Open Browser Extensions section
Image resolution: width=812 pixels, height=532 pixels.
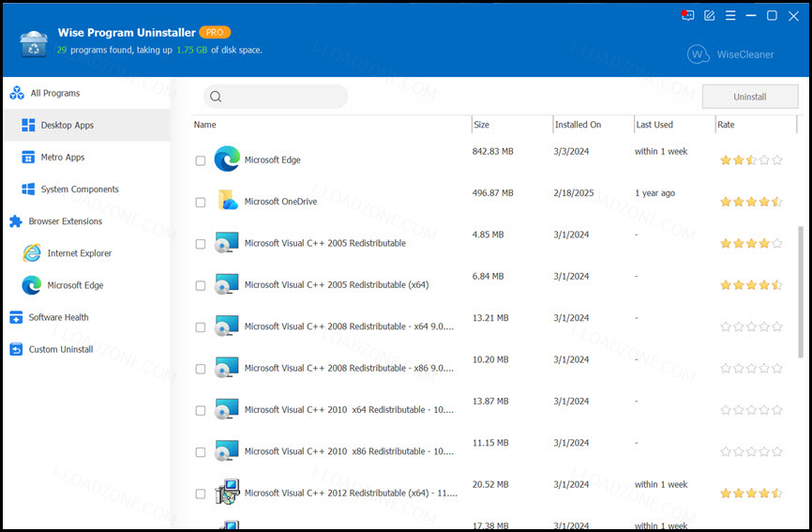[x=87, y=221]
